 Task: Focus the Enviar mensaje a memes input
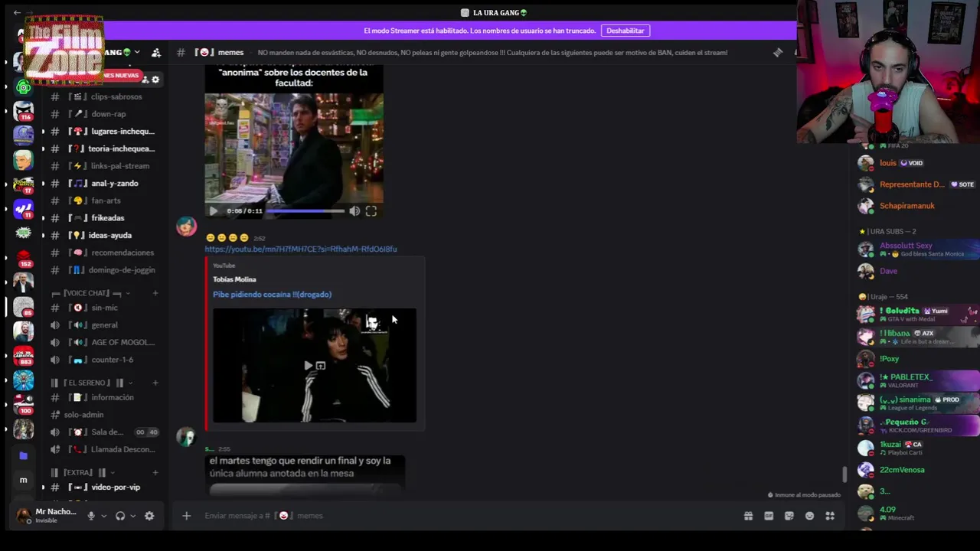pos(467,516)
